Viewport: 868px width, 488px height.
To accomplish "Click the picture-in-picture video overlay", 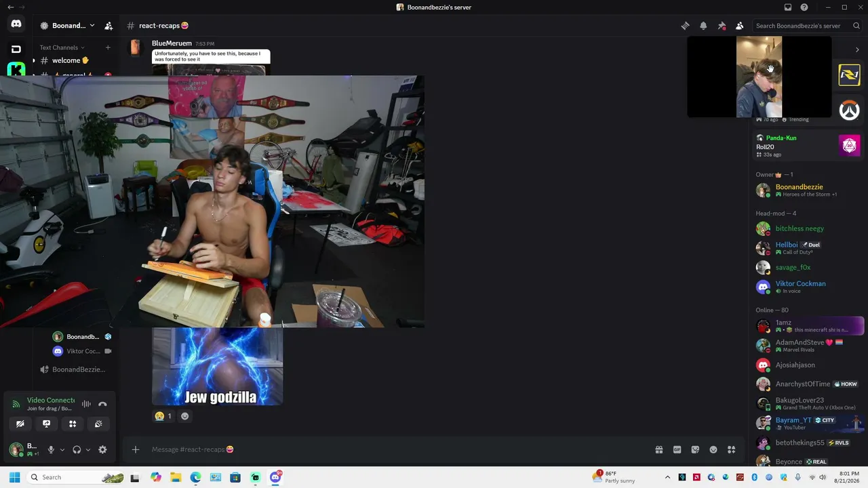I will coord(759,77).
